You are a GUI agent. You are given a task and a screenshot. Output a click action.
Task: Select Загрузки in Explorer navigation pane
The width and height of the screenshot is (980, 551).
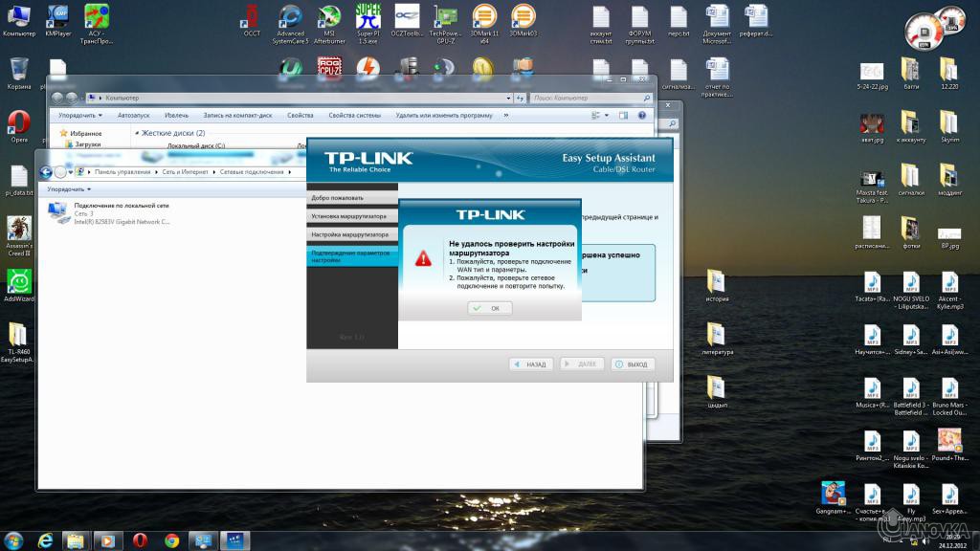click(x=83, y=144)
